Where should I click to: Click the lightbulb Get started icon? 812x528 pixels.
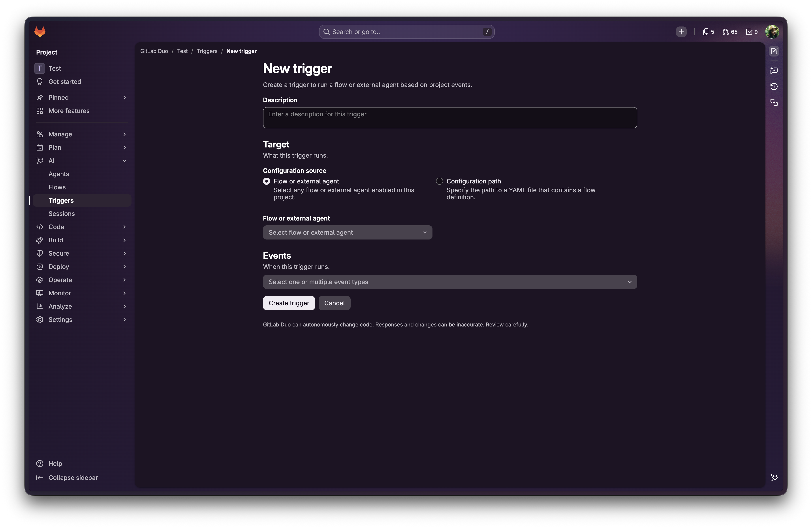[x=39, y=82]
